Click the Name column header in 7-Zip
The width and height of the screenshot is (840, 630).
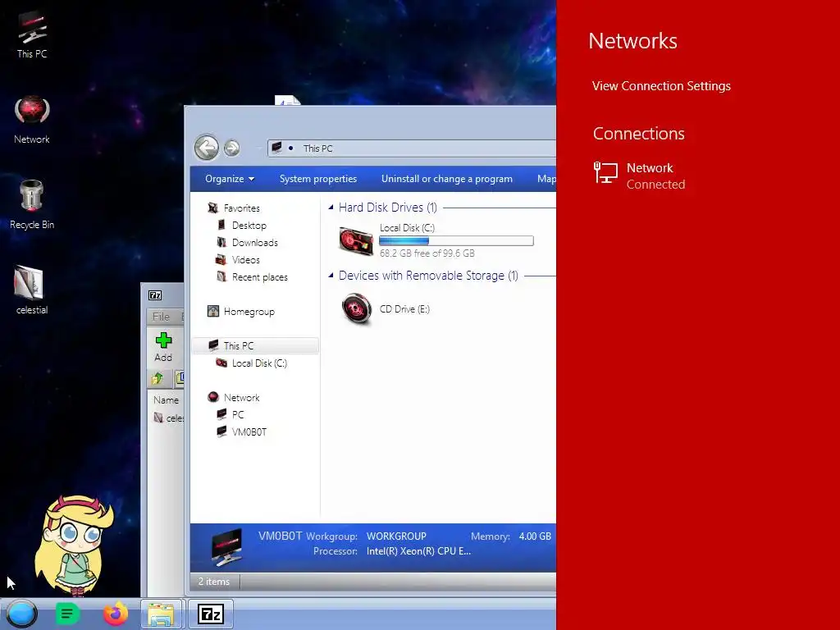[x=166, y=399]
